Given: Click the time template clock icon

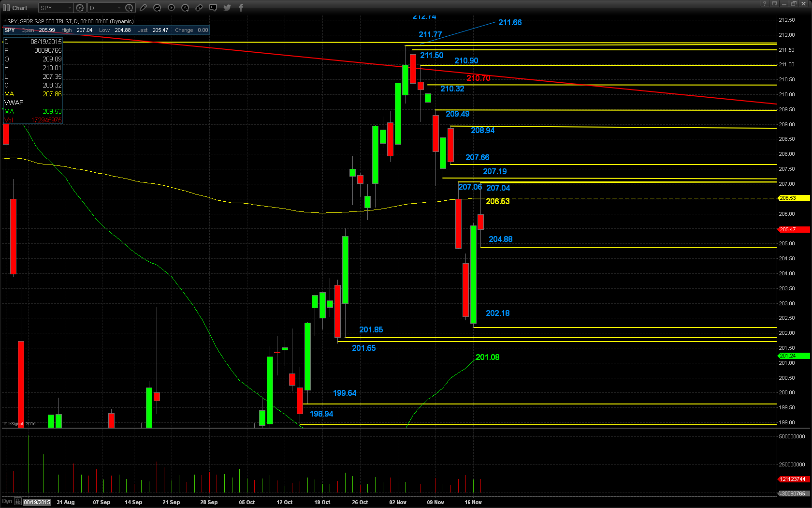Looking at the screenshot, I should [x=129, y=8].
